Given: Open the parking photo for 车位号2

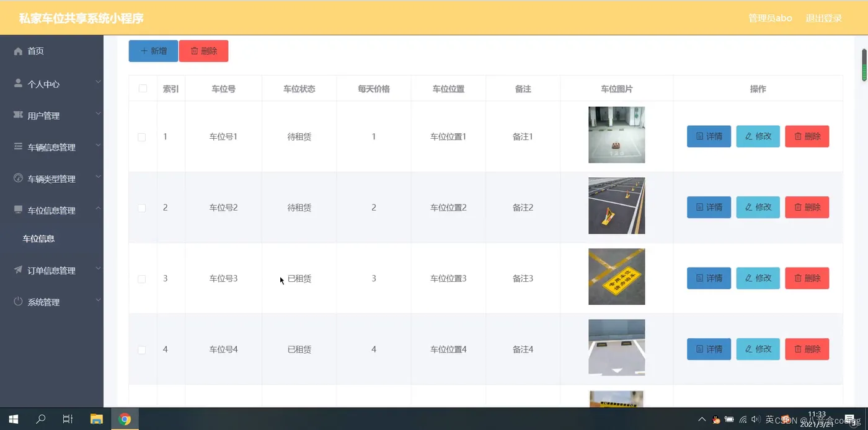Looking at the screenshot, I should click(616, 206).
